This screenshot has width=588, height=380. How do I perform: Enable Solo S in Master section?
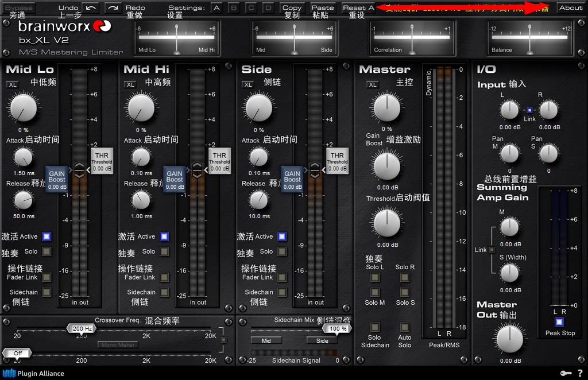coord(404,292)
